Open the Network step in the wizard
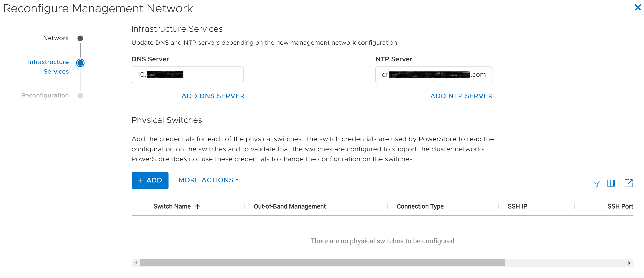The width and height of the screenshot is (644, 278). coord(80,38)
